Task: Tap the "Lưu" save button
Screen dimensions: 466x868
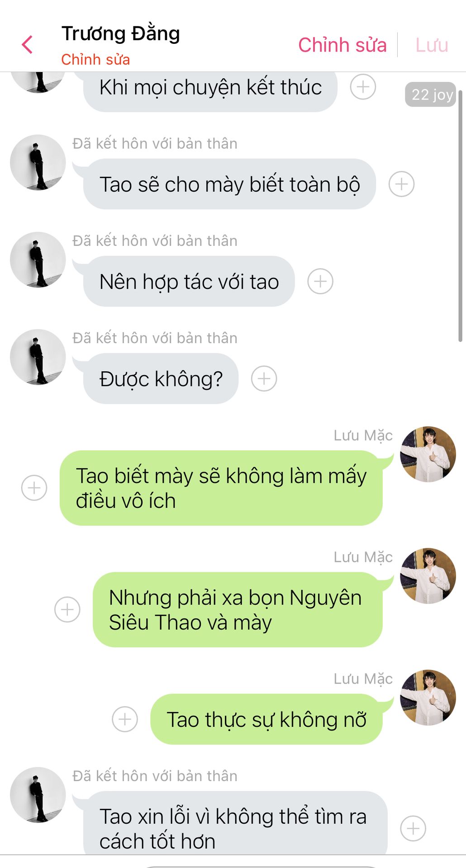Action: [x=432, y=45]
